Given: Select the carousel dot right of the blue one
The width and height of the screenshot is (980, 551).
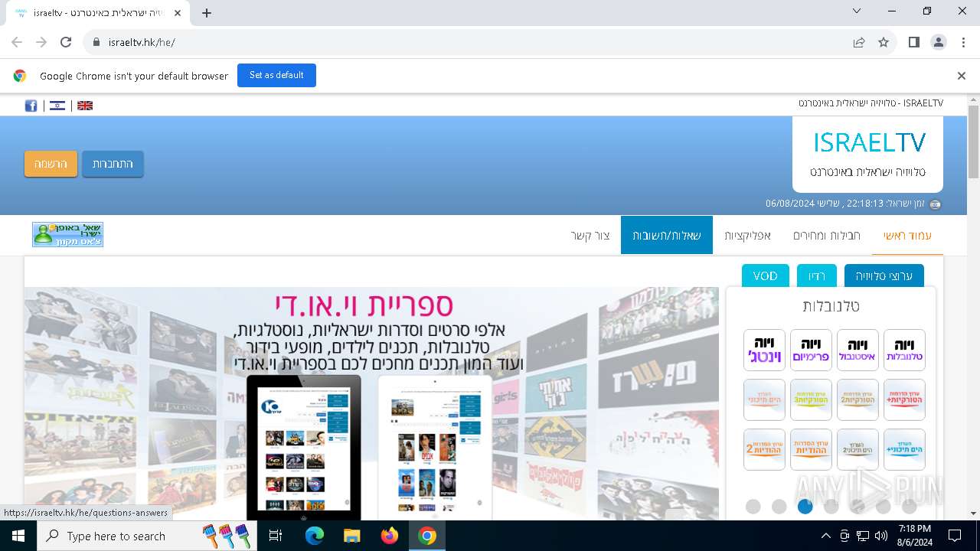Looking at the screenshot, I should pos(831,506).
